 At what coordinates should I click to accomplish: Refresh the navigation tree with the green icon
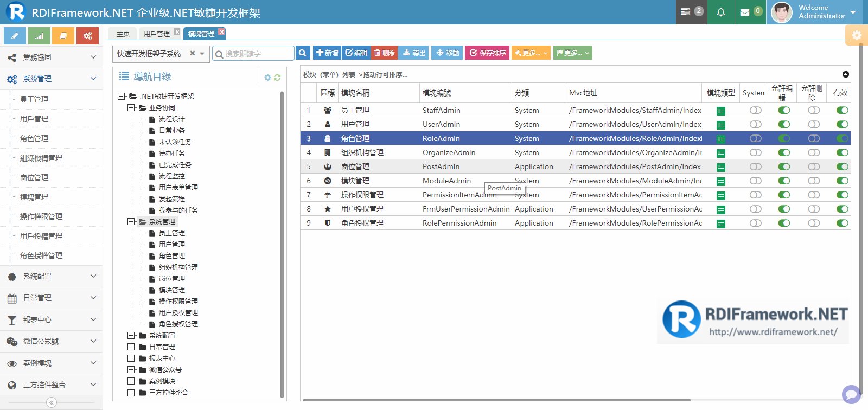pyautogui.click(x=277, y=78)
